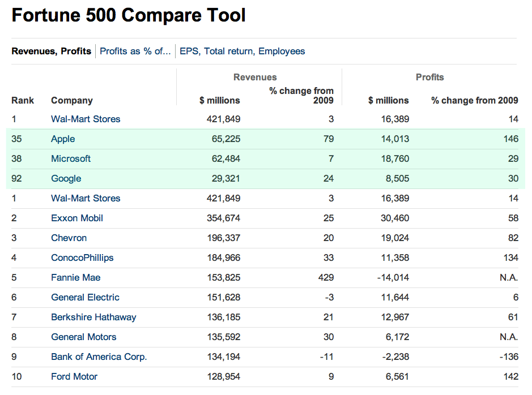Click Apple's profit value 14,013
This screenshot has height=395, width=532.
pos(395,139)
